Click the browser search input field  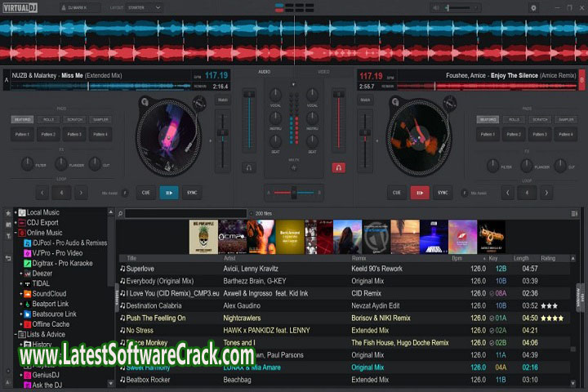coord(186,213)
